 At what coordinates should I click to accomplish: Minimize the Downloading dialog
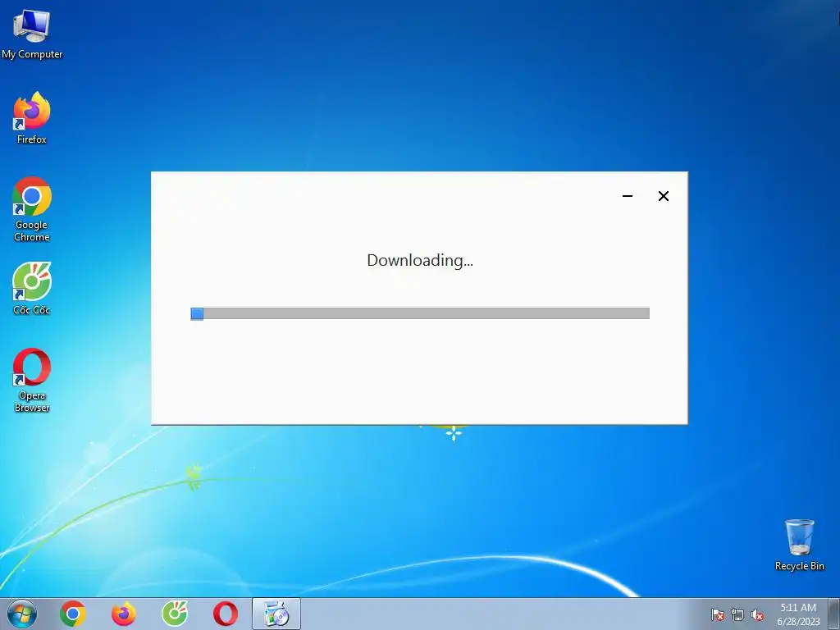pyautogui.click(x=628, y=196)
